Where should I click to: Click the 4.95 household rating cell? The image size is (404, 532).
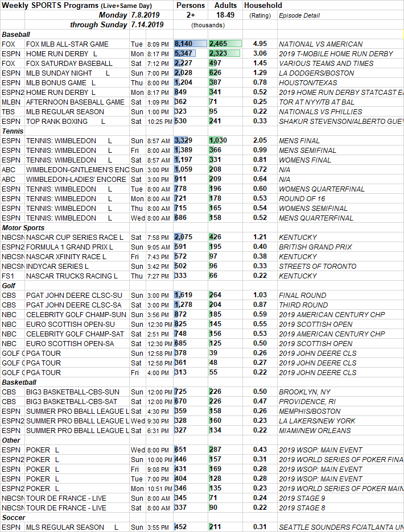pyautogui.click(x=260, y=44)
